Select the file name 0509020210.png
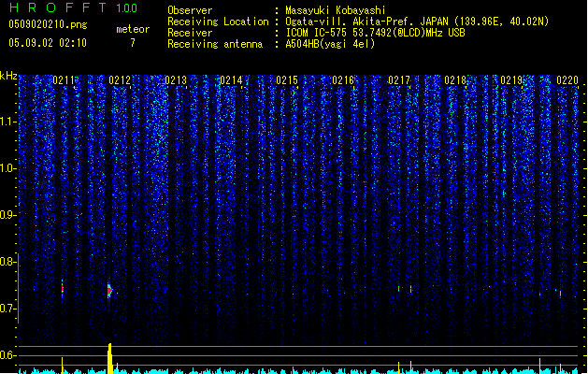 (48, 25)
